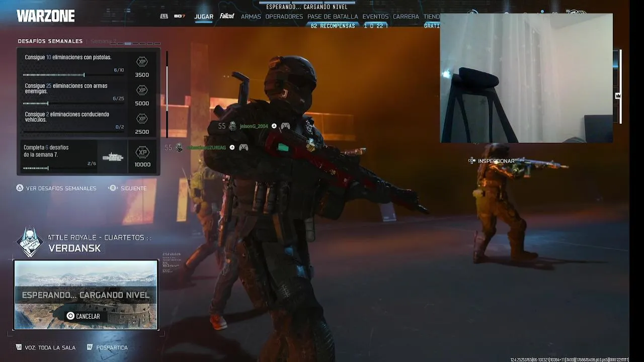Click pistol eliminations progress bar
Screen dimensions: 644x362
pos(73,75)
